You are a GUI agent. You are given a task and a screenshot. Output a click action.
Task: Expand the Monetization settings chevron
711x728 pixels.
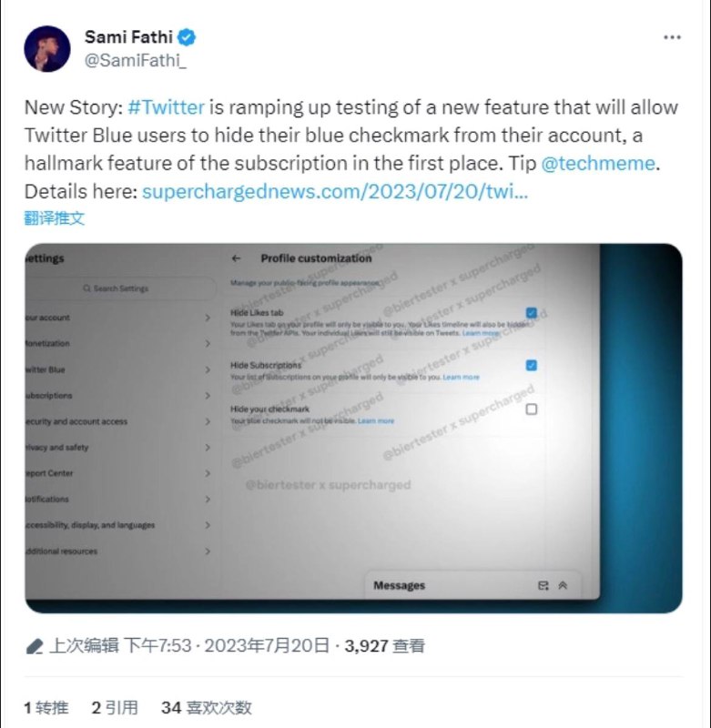pyautogui.click(x=208, y=344)
